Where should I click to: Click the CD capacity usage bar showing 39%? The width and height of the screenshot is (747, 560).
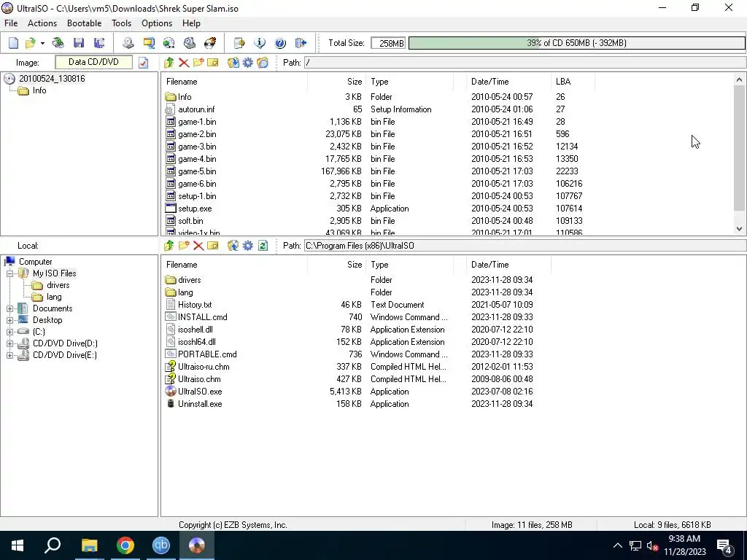point(577,43)
